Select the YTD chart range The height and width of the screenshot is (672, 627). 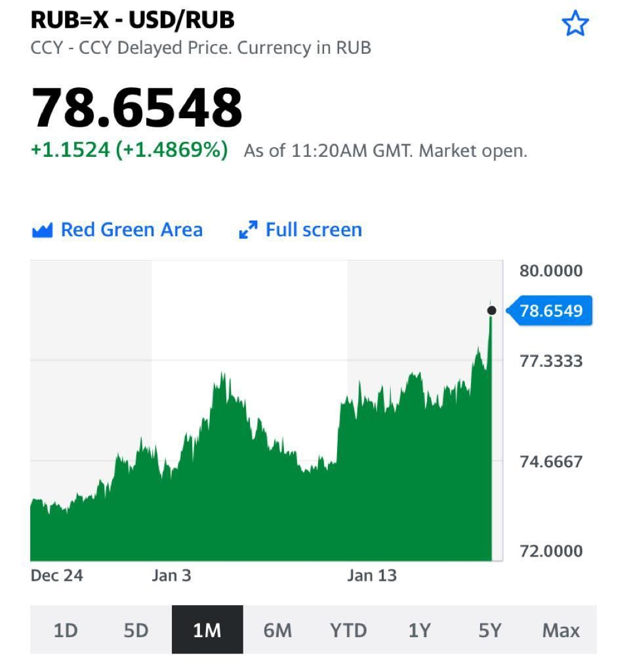(x=348, y=631)
